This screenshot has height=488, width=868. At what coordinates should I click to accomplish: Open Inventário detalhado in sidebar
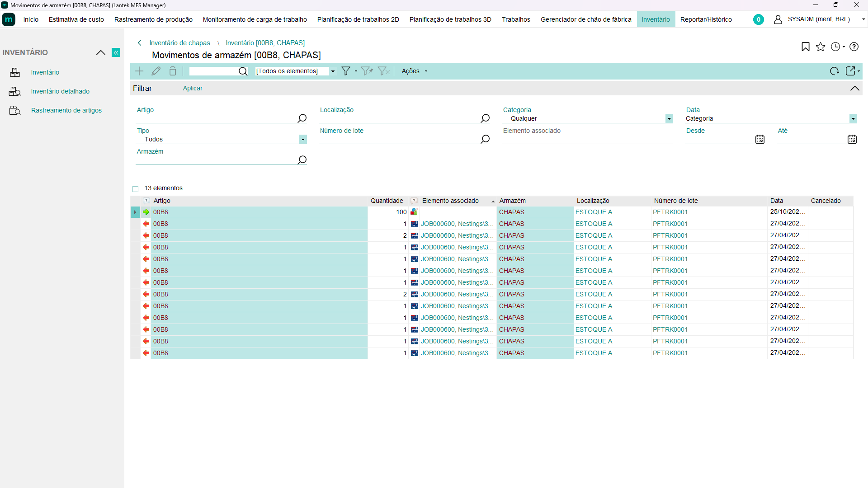point(60,91)
